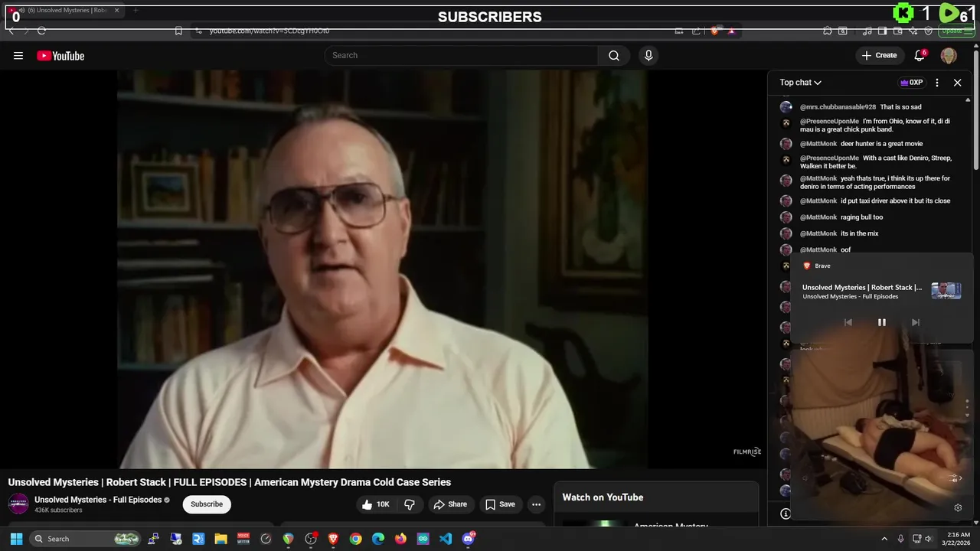
Task: Click the 'deer hunter is a great movie' message
Action: tap(881, 144)
